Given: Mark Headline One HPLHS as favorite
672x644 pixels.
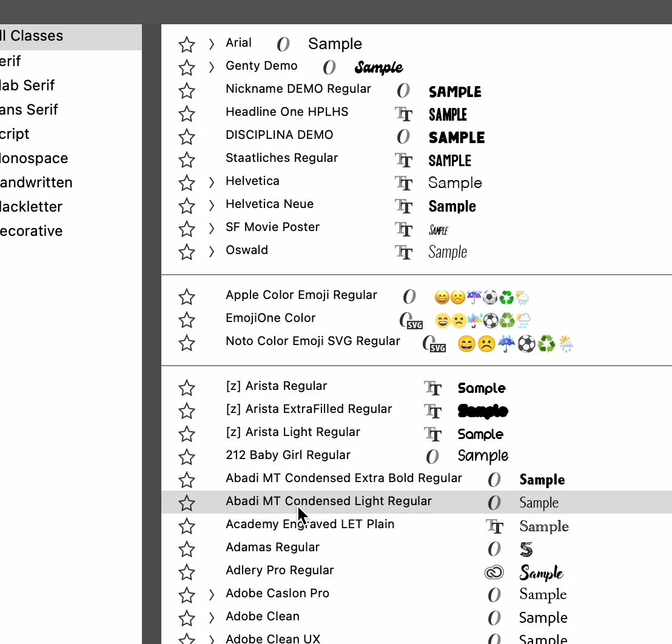Looking at the screenshot, I should (186, 114).
